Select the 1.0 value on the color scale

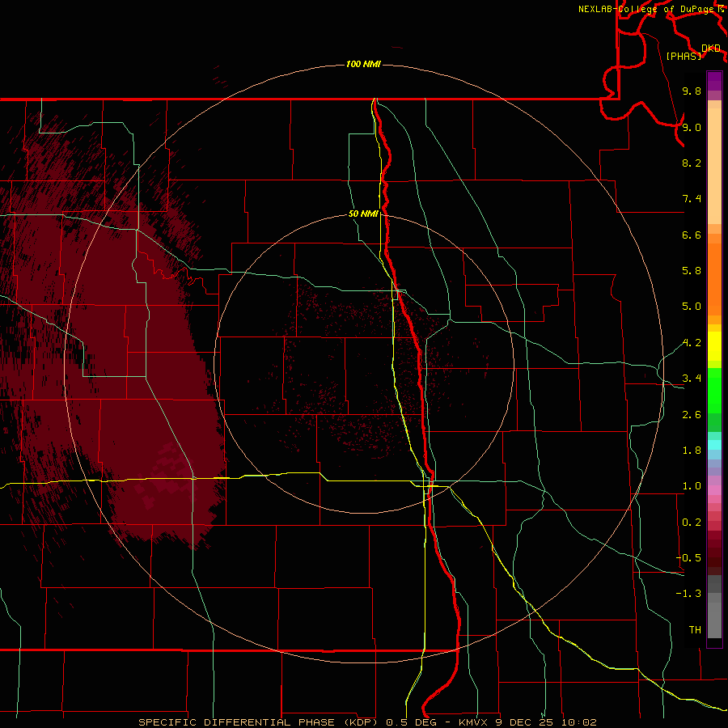click(692, 486)
